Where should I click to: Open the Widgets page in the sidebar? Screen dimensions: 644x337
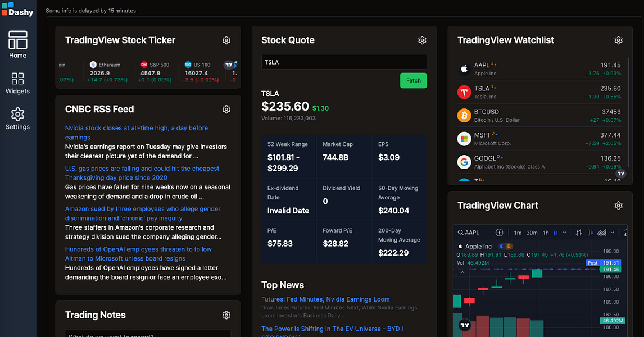[x=17, y=83]
